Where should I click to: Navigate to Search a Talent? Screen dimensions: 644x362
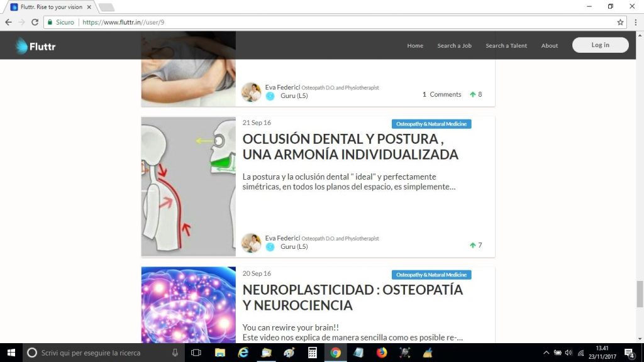pyautogui.click(x=506, y=46)
